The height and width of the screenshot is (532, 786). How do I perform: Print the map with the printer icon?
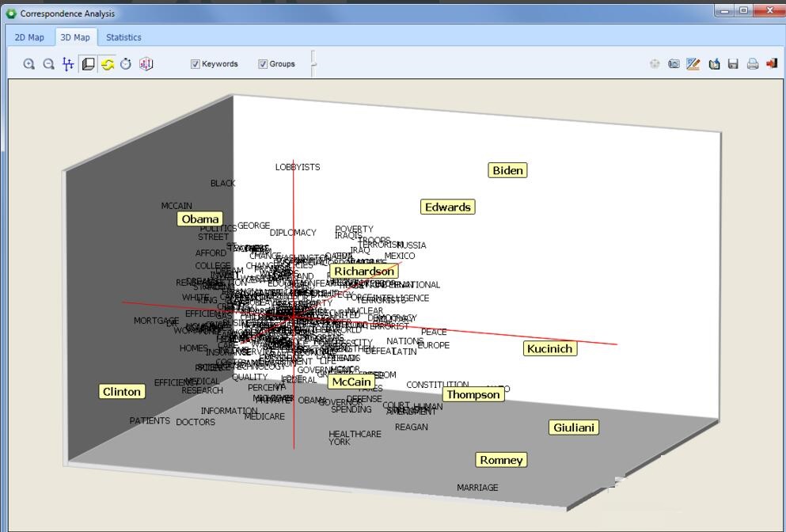[753, 63]
